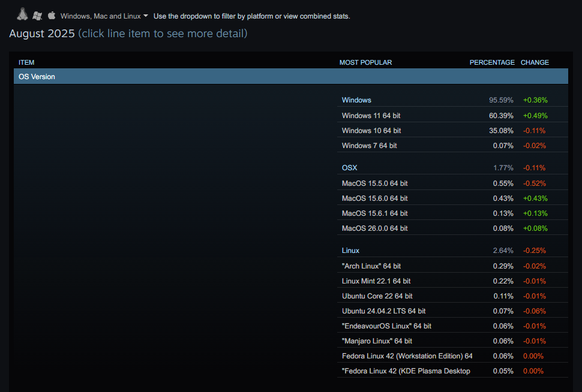Screen dimensions: 582x392
Task: Click the -0.52% change value
Action: pyautogui.click(x=535, y=183)
